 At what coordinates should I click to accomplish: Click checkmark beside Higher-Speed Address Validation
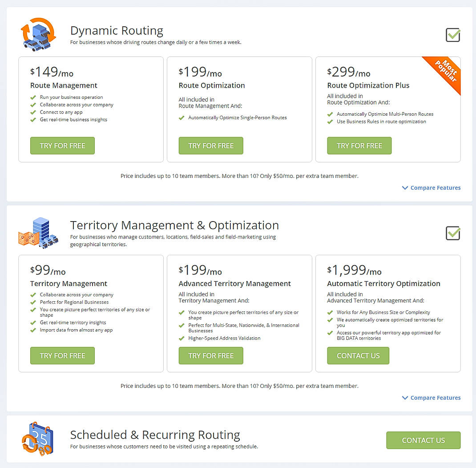tap(182, 338)
